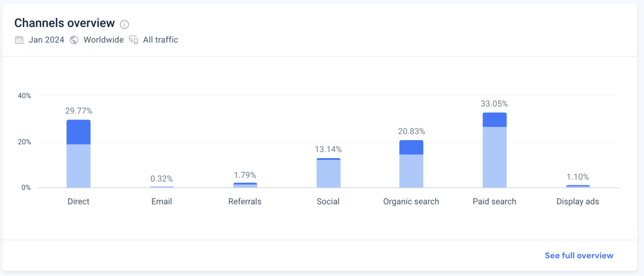Screen dimensions: 644x276
Task: Click the traffic filter icon before All traffic
Action: pos(133,39)
